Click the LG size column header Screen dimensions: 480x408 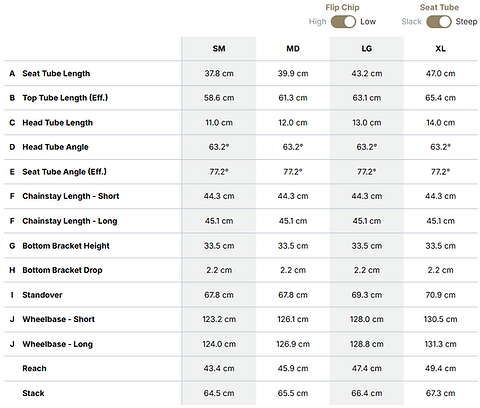(x=367, y=49)
